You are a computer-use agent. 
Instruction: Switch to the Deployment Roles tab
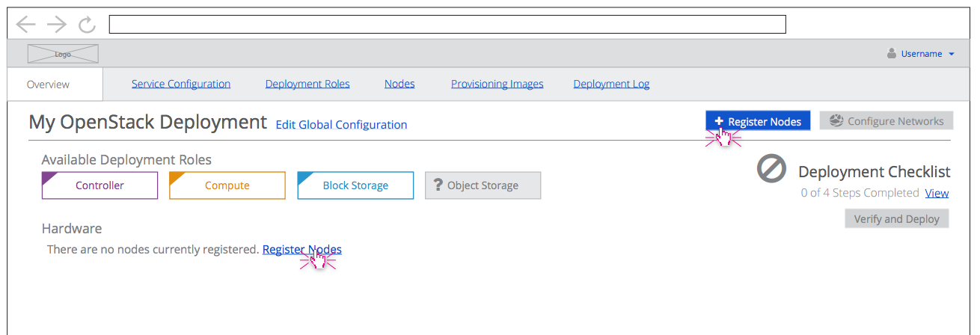307,84
